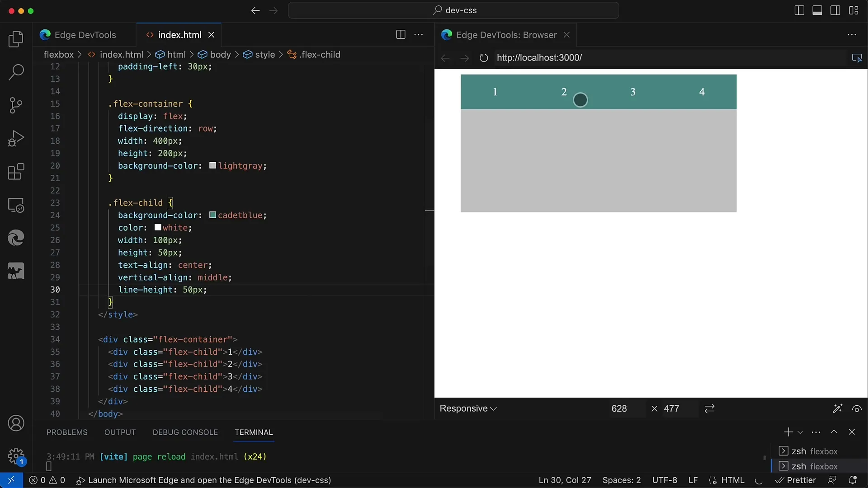This screenshot has width=868, height=488.
Task: Change the UTF-8 file encoding
Action: 665,480
